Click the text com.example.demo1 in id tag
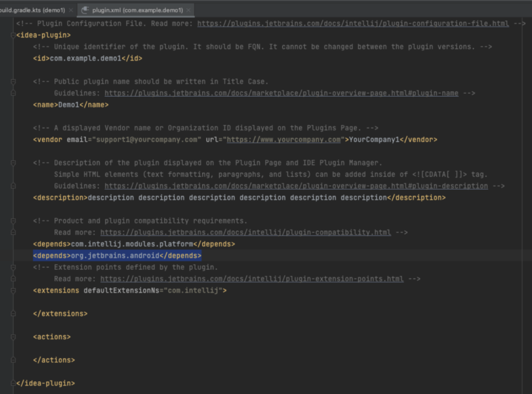This screenshot has width=532, height=394. 86,58
